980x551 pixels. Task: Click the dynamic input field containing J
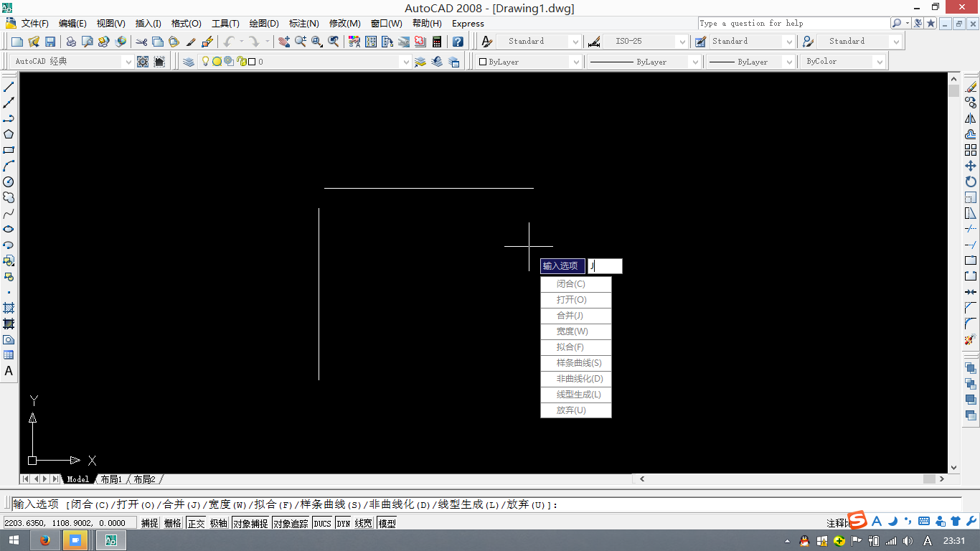point(605,266)
